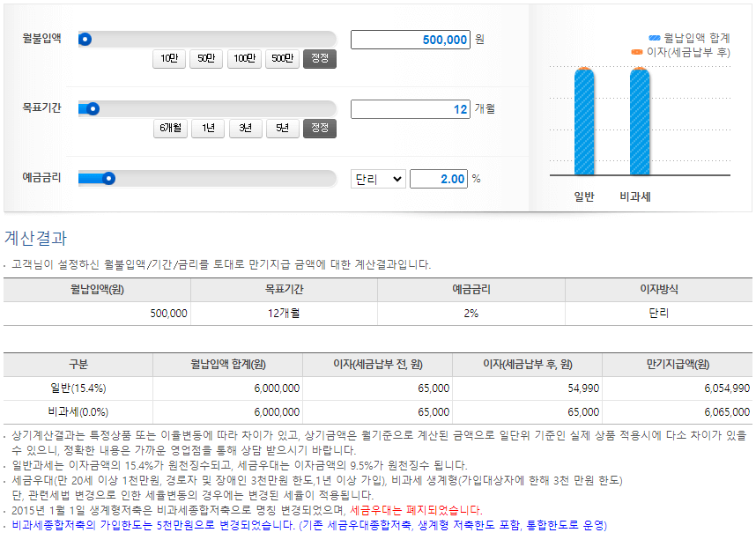Select the 6개월 target period button
The width and height of the screenshot is (756, 540).
point(169,128)
